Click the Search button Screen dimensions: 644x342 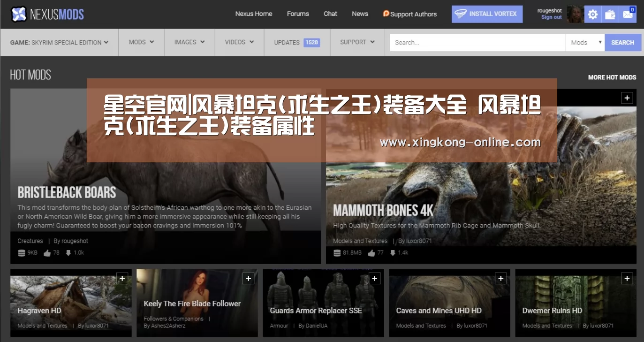click(623, 42)
